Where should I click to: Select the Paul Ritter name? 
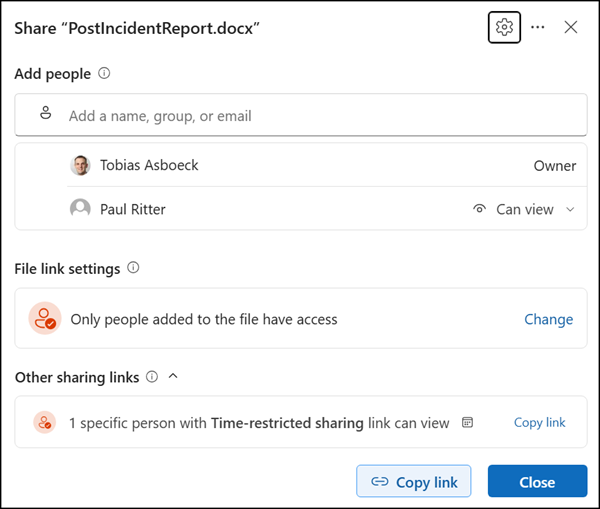tap(133, 209)
